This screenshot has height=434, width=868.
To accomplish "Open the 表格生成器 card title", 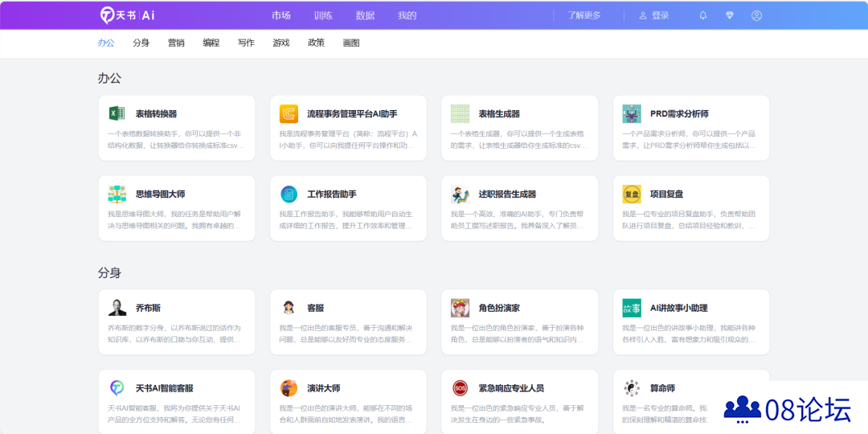I will pyautogui.click(x=499, y=114).
